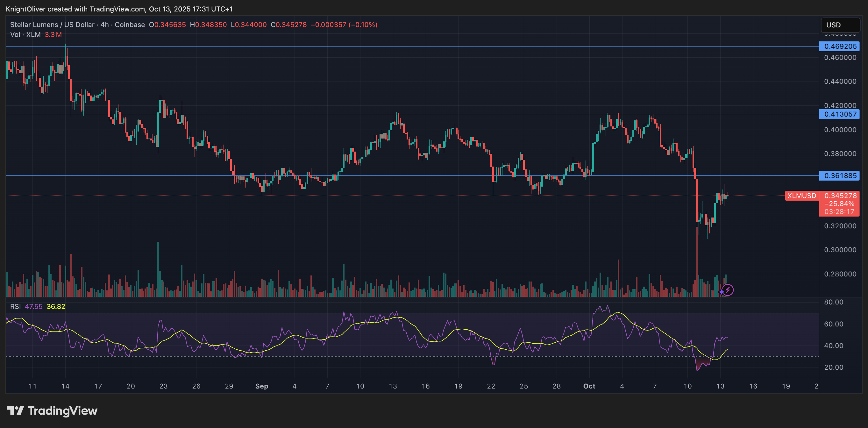The width and height of the screenshot is (868, 428).
Task: Open symbol search via Stellar Lumens / US Dollar title
Action: 52,24
